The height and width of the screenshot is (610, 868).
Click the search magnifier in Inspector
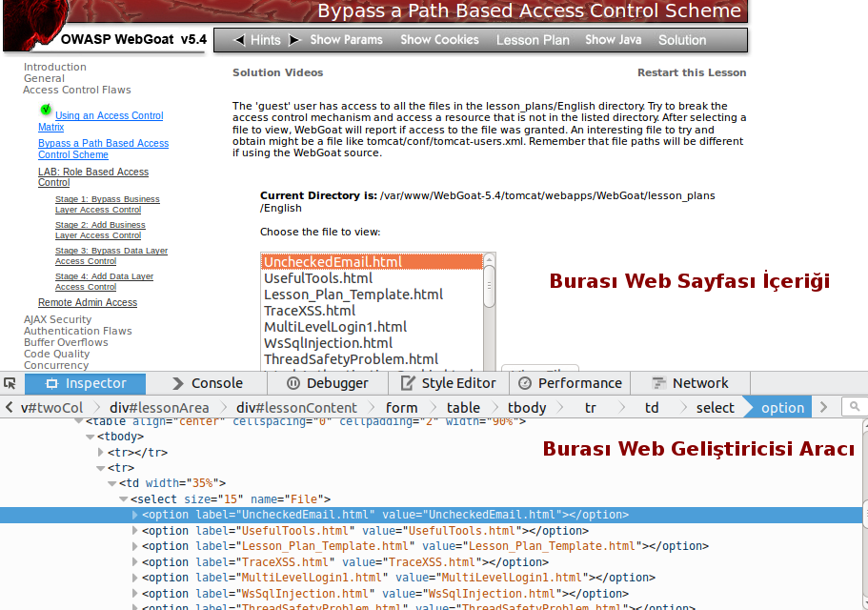pos(855,407)
